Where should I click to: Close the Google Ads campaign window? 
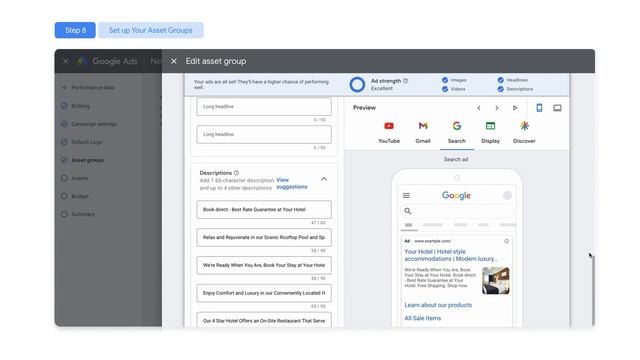coord(66,61)
